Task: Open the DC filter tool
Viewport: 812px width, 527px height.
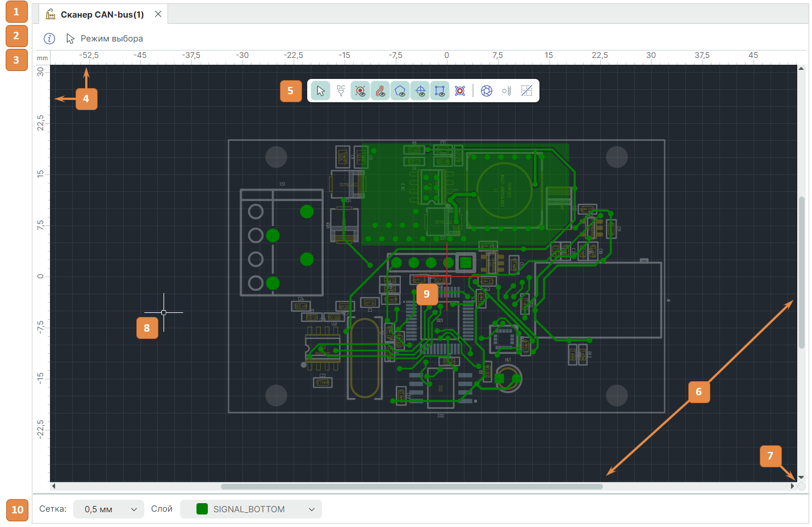Action: [341, 91]
